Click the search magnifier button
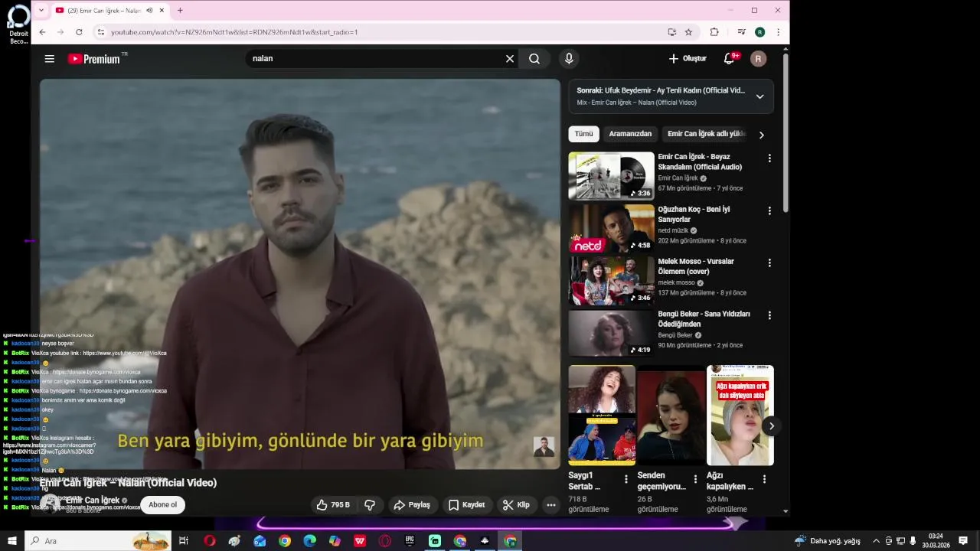Screen dimensions: 980x551 (x=534, y=59)
